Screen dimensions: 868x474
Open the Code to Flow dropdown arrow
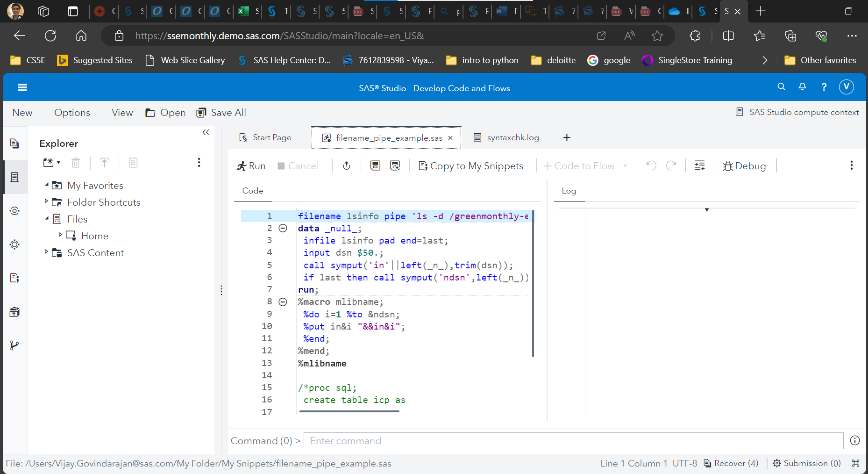(x=626, y=165)
